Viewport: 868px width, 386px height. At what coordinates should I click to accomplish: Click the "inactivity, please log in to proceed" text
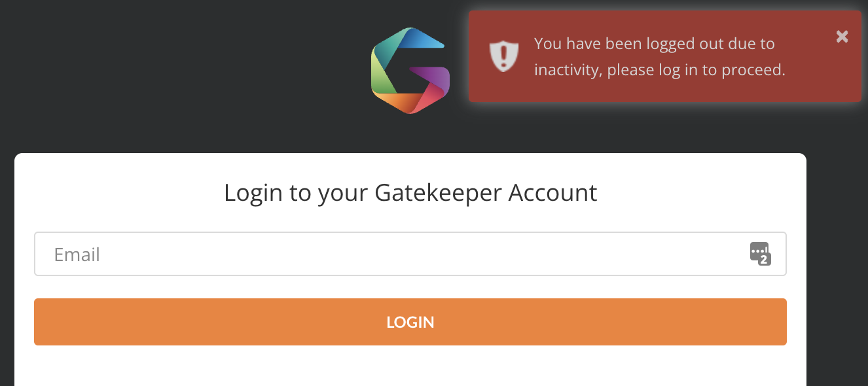point(659,70)
